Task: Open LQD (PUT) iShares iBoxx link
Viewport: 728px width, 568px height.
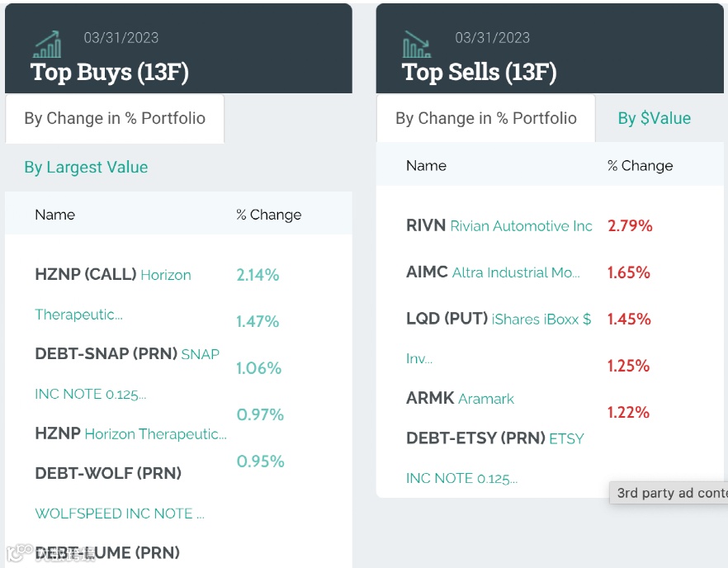Action: [499, 319]
